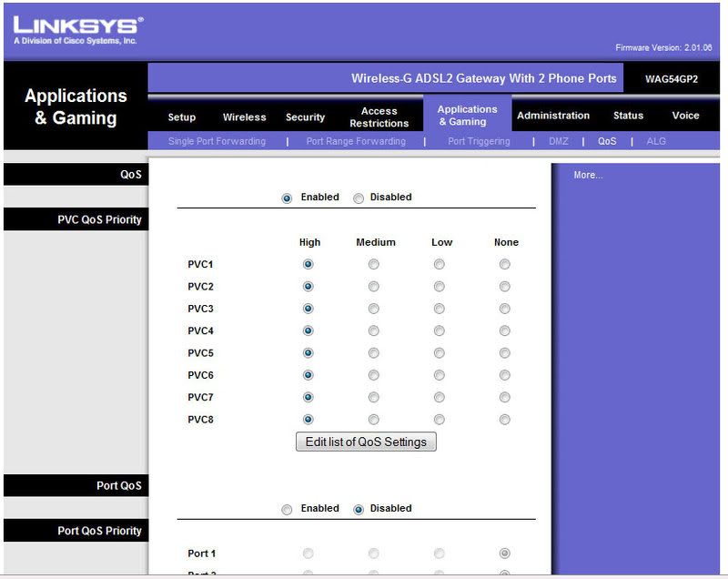Click Edit list of QoS Settings button

[366, 442]
